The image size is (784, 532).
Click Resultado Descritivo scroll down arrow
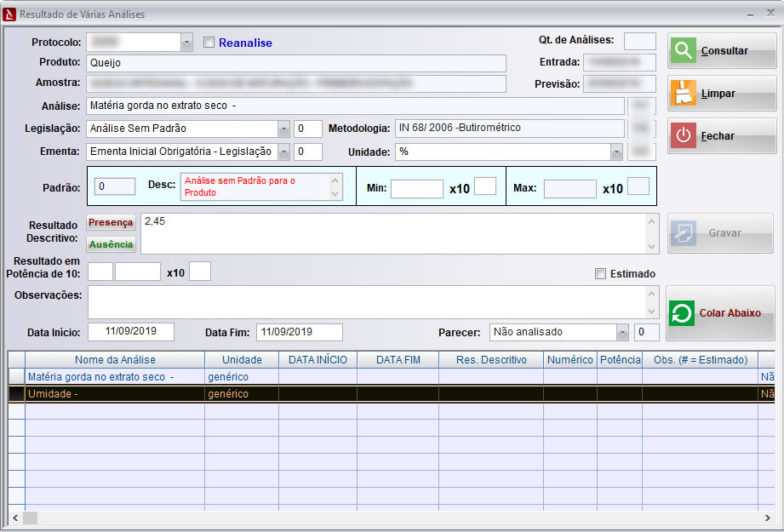(651, 246)
